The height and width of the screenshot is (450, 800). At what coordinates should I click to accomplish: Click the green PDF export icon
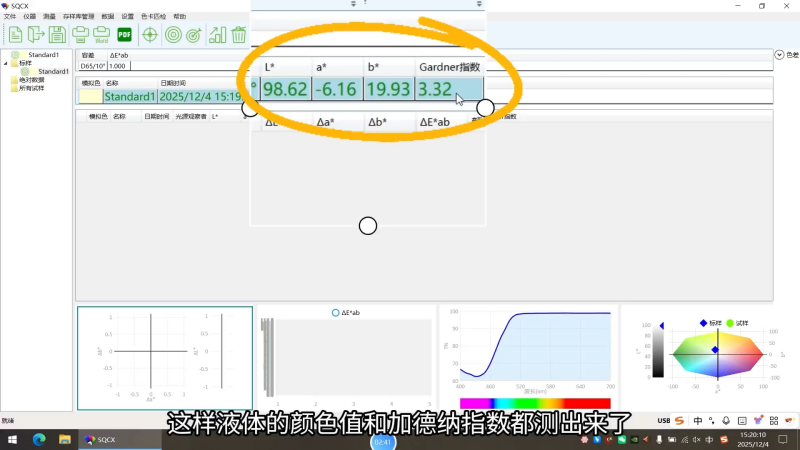pyautogui.click(x=124, y=35)
